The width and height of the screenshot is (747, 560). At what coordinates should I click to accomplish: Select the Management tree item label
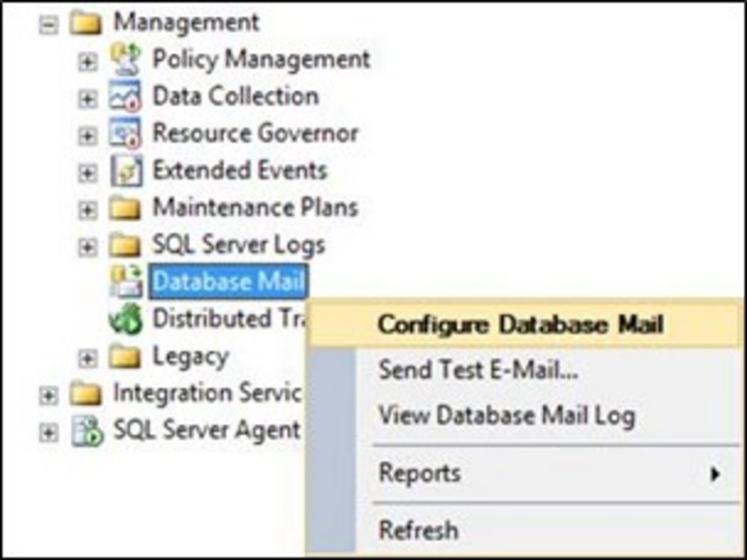pyautogui.click(x=186, y=22)
